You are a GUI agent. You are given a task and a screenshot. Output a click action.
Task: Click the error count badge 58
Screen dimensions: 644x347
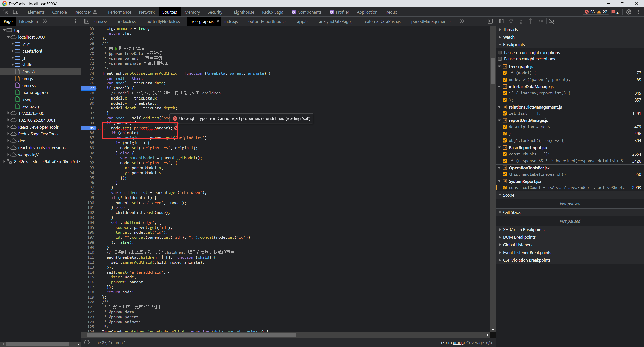[x=590, y=12]
